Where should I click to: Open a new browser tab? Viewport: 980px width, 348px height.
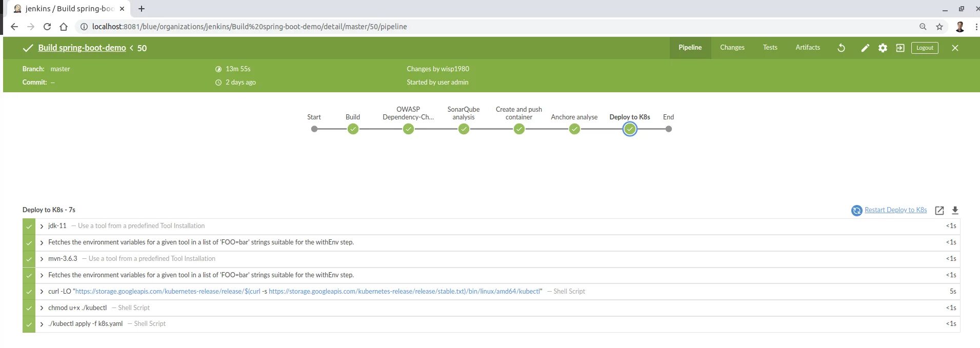(x=142, y=9)
